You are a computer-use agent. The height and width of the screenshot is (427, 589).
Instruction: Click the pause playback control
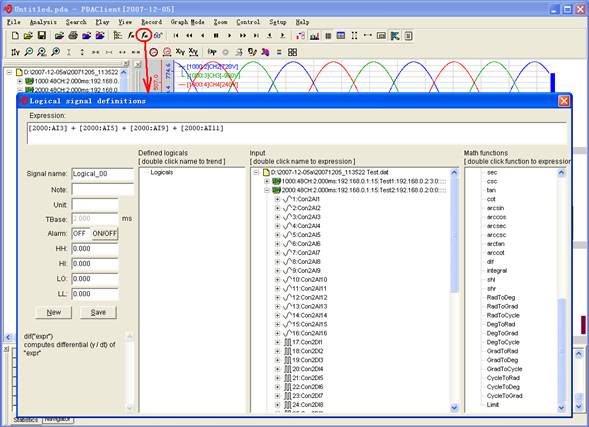pos(216,36)
